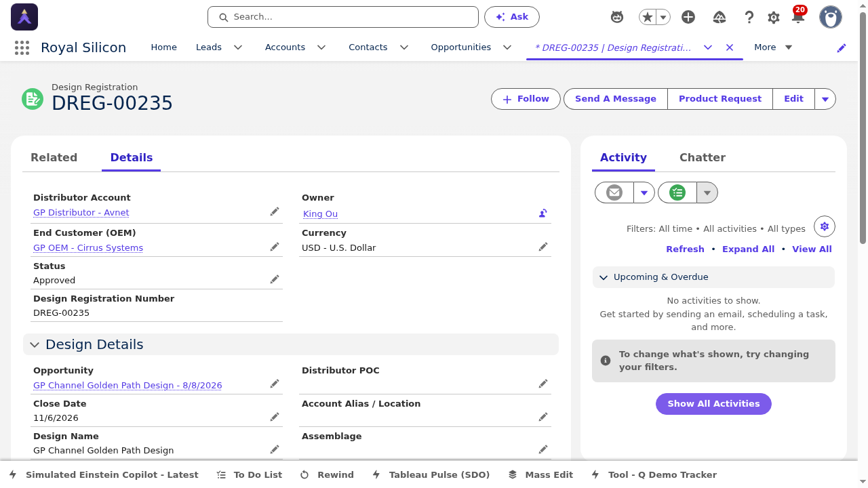Open the DREG-00235 tab chevron menu
Viewport: 868px width, 488px height.
708,47
